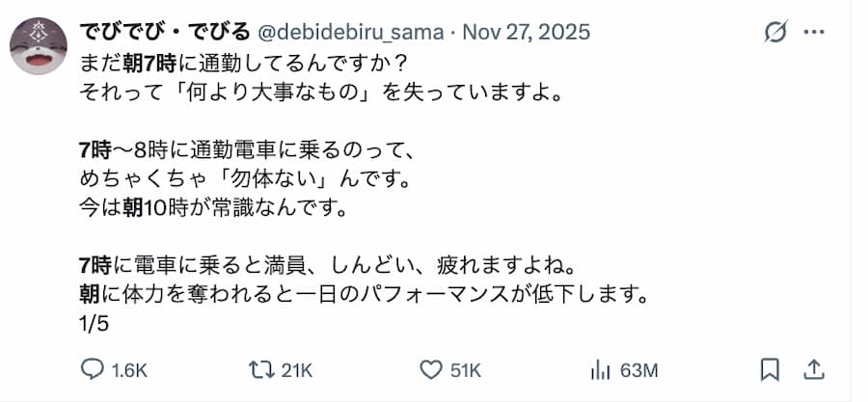Click the 51K like count

point(465,370)
